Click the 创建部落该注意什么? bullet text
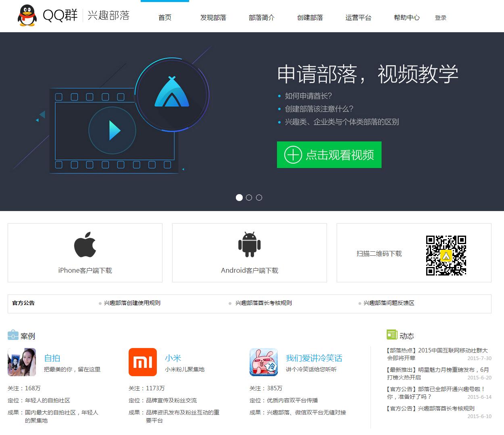The width and height of the screenshot is (504, 435). click(319, 109)
